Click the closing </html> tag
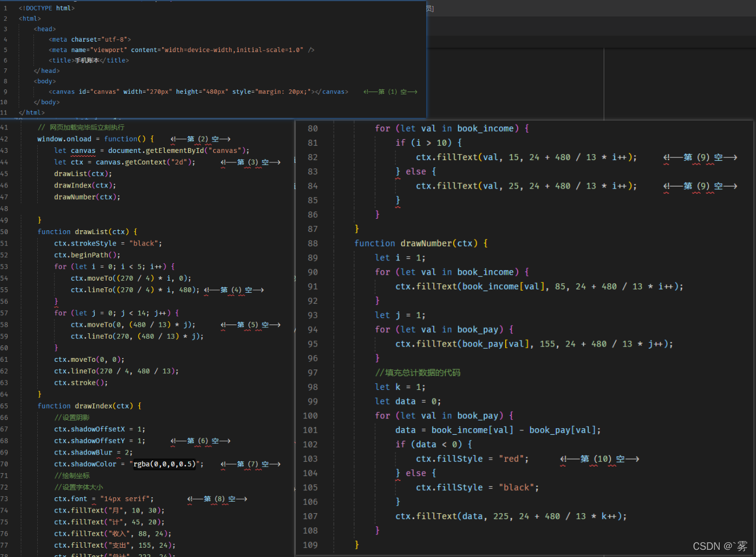The image size is (756, 557). 32,112
